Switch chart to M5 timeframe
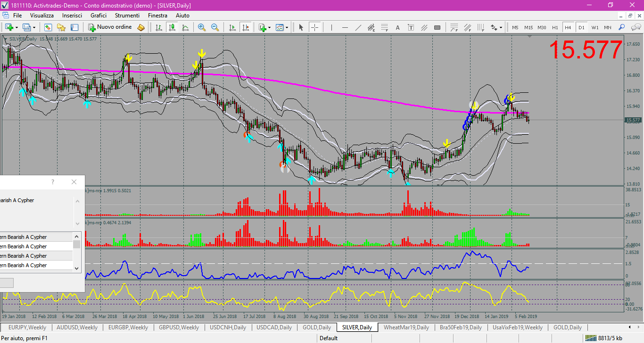The width and height of the screenshot is (644, 343). click(515, 27)
